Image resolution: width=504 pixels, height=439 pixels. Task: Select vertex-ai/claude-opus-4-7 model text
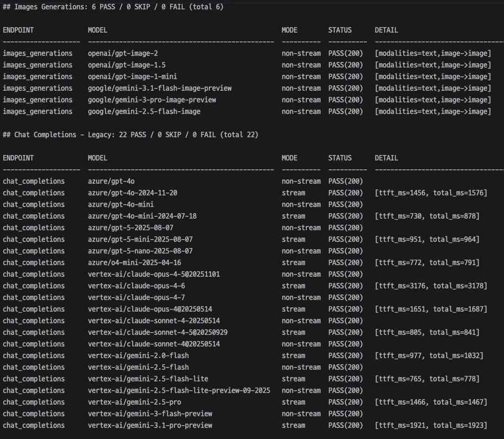pos(136,297)
